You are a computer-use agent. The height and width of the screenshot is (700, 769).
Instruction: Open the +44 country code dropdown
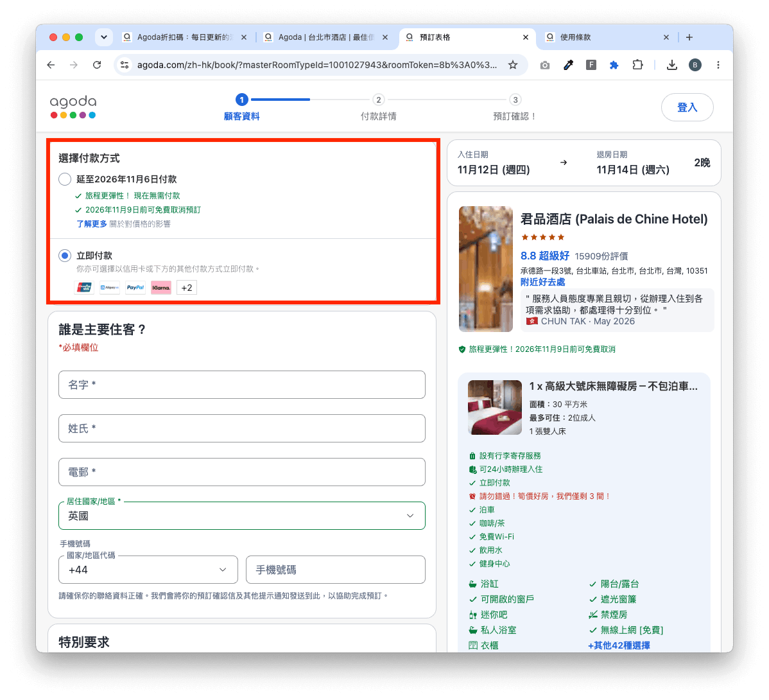(148, 570)
